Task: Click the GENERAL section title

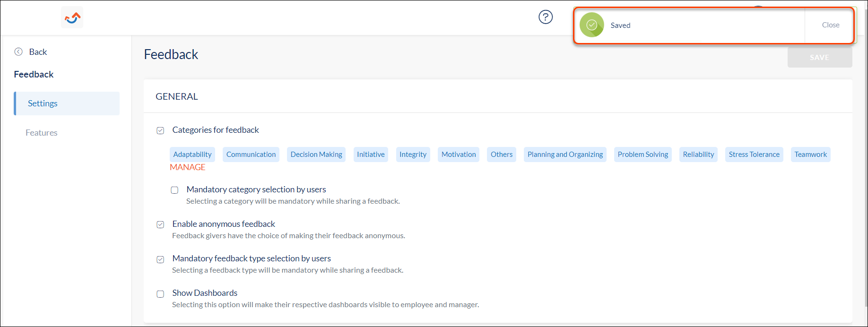Action: click(177, 96)
